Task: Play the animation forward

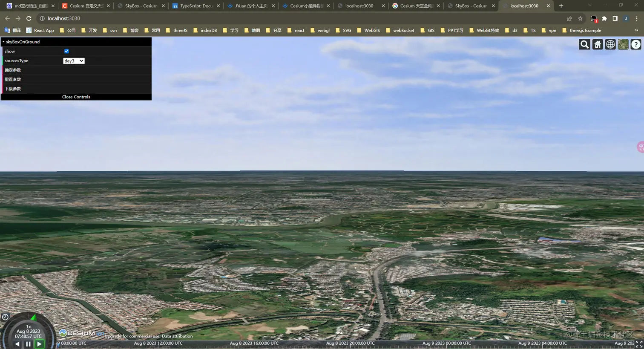Action: pyautogui.click(x=39, y=344)
